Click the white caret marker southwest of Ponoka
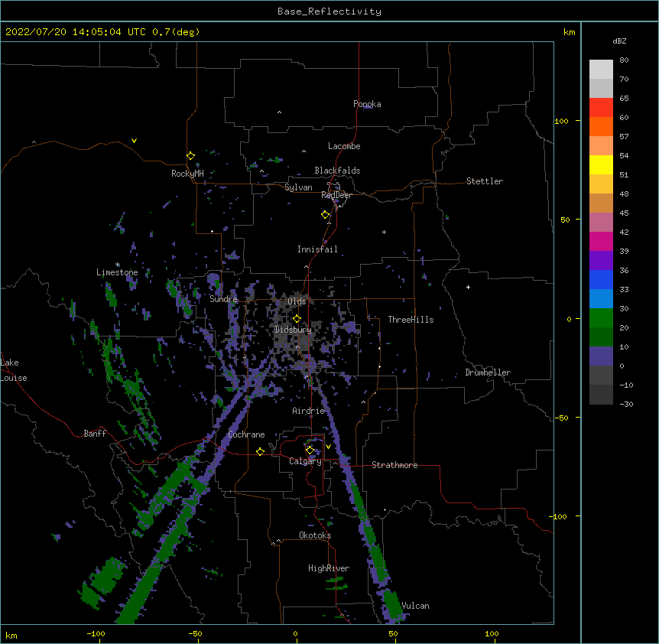This screenshot has height=644, width=659. point(280,112)
